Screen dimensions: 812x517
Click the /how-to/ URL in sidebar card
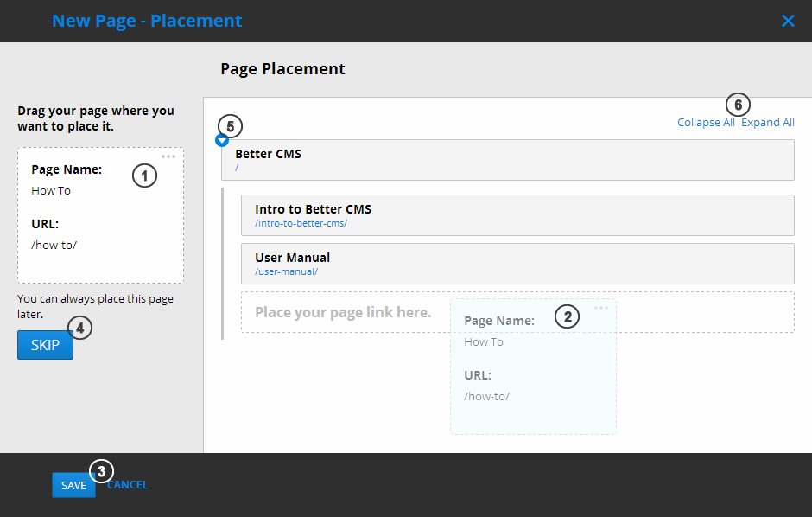click(54, 245)
